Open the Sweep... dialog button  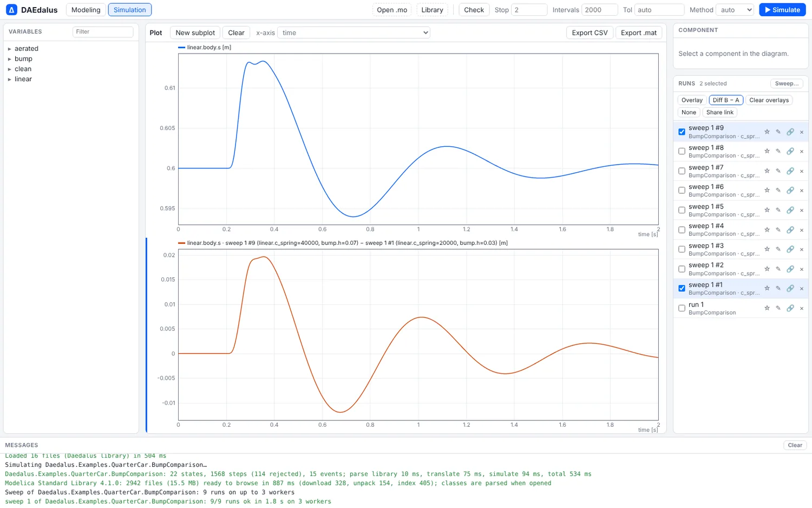click(x=787, y=83)
